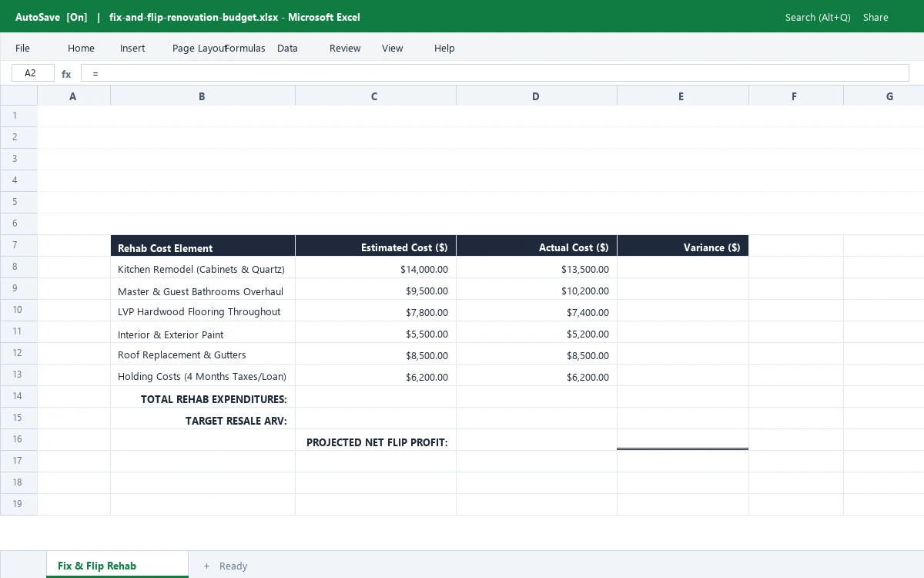The height and width of the screenshot is (578, 924).
Task: Select Master & Guest Bathrooms Overhaul cell
Action: 203,289
